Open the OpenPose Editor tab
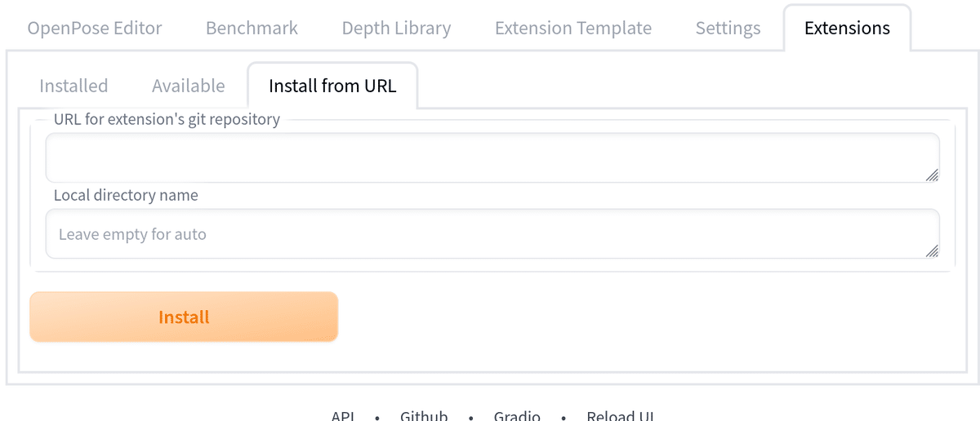Screen dimensions: 980x421 pos(95,28)
